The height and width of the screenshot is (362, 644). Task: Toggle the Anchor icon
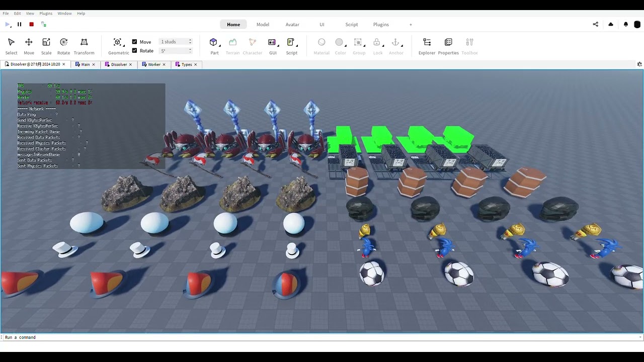(x=395, y=42)
